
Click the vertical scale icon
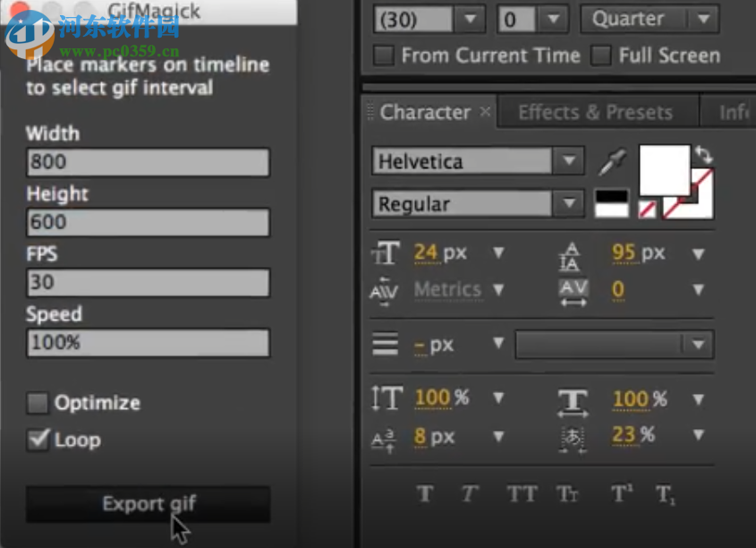click(x=386, y=398)
